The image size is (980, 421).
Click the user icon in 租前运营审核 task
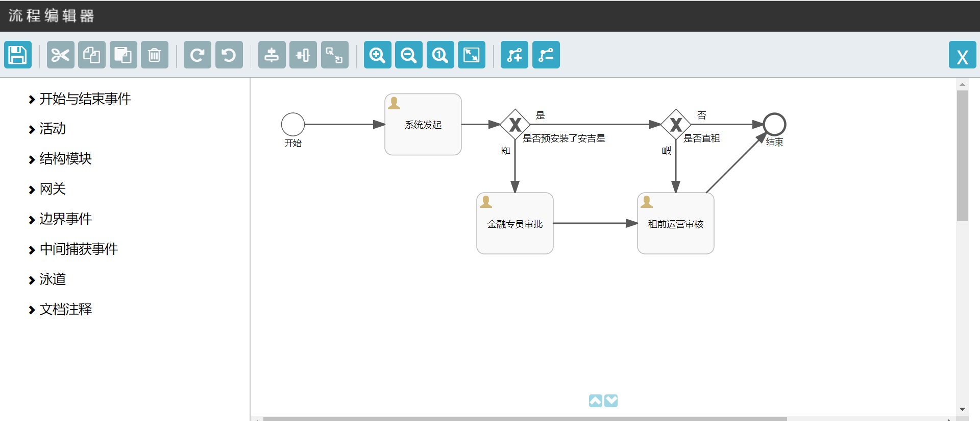[x=647, y=202]
